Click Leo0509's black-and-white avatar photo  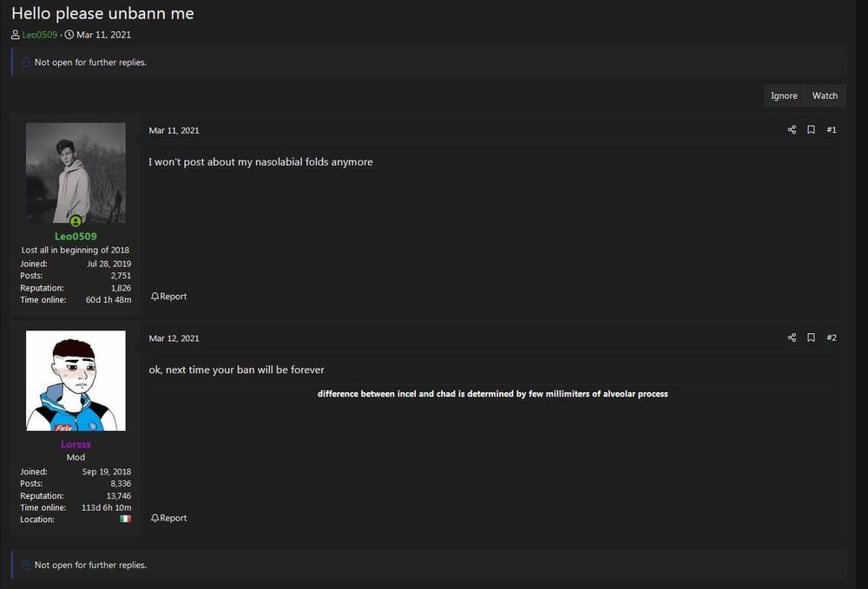[76, 173]
